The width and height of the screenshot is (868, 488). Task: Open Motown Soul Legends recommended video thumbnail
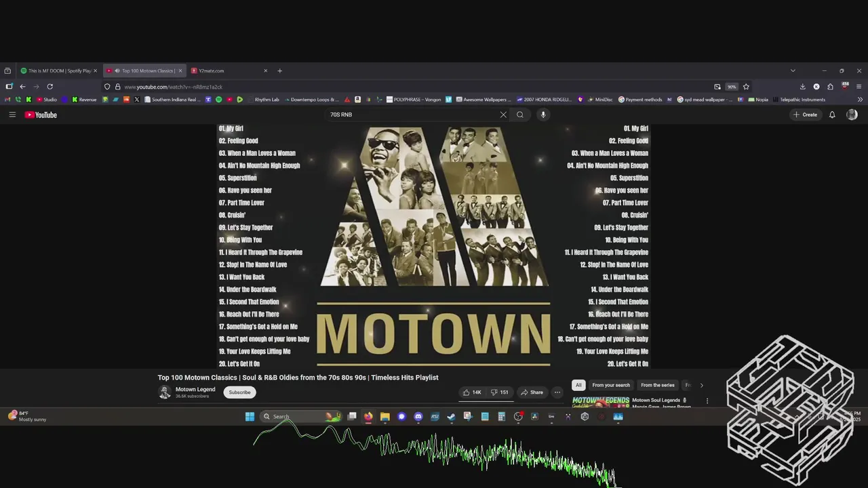click(x=601, y=401)
